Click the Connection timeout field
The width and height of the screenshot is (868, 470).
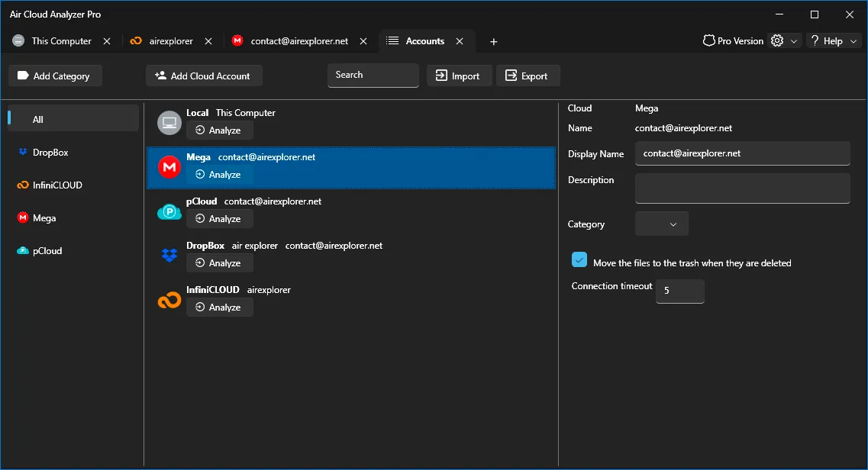pos(679,291)
